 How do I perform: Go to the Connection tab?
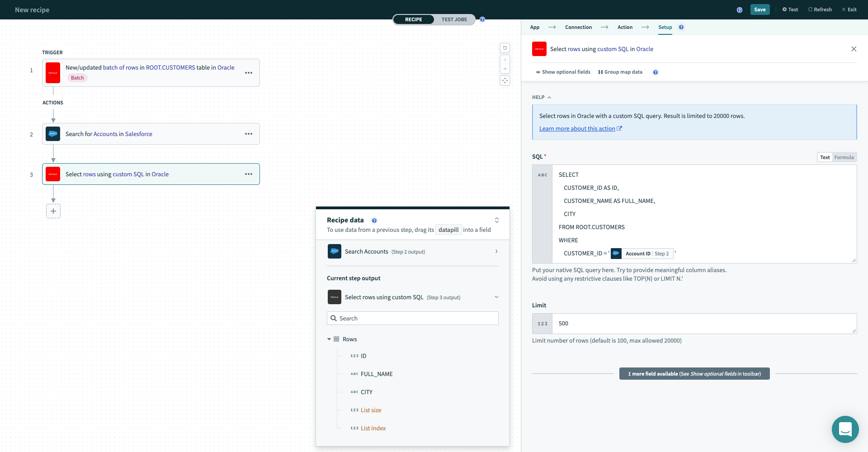click(x=578, y=27)
